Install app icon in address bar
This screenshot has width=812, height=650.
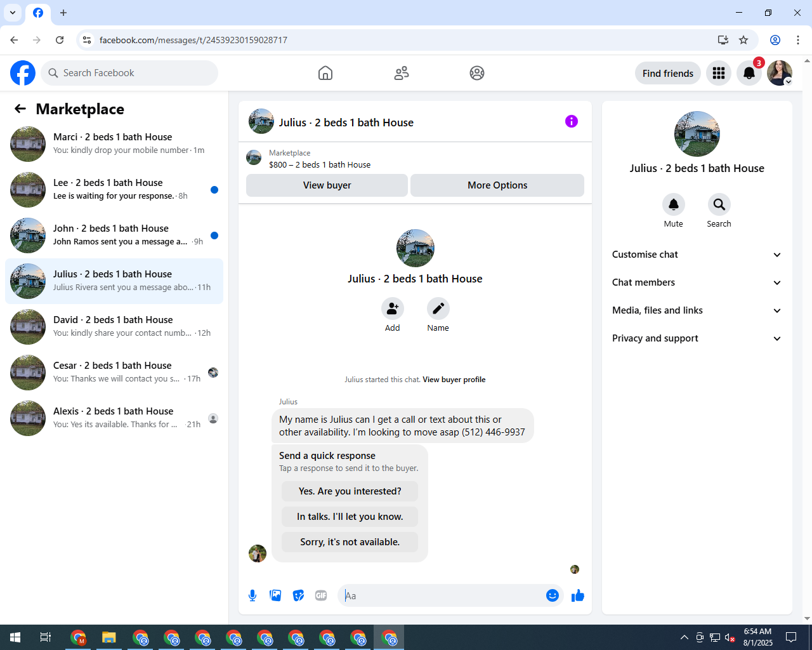tap(723, 40)
